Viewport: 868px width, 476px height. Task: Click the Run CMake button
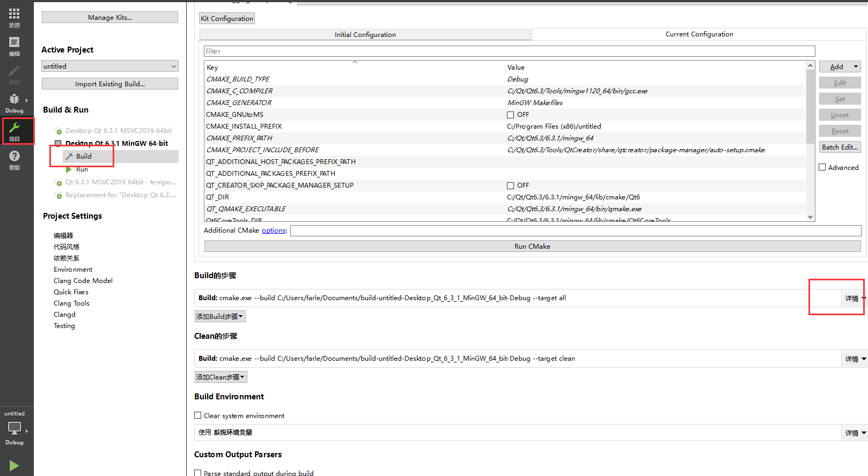(x=532, y=246)
